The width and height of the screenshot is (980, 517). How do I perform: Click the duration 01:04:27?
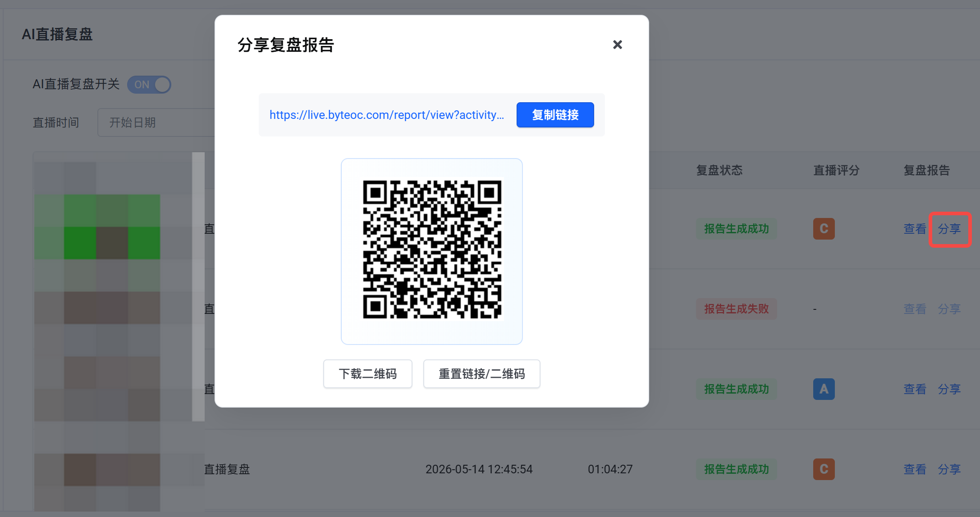coord(610,469)
